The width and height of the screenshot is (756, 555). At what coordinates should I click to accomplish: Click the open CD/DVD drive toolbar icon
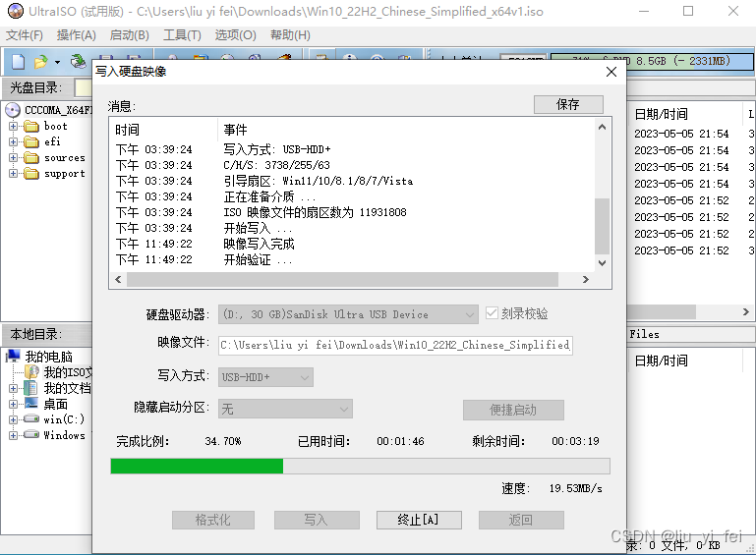click(78, 61)
